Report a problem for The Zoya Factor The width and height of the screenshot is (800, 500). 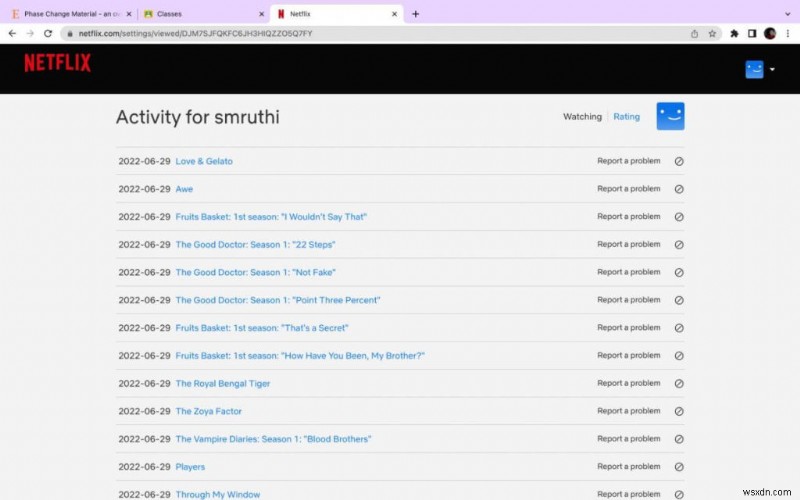(x=629, y=411)
